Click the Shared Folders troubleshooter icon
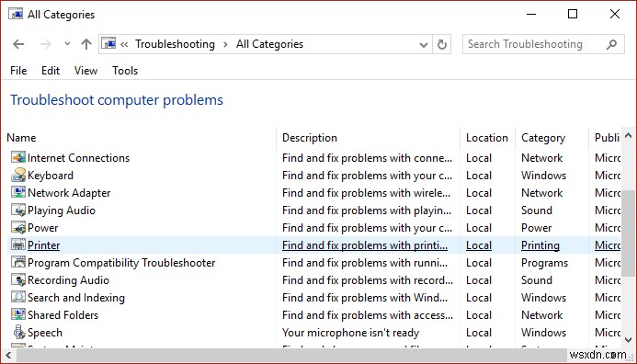The image size is (637, 364). pyautogui.click(x=18, y=315)
